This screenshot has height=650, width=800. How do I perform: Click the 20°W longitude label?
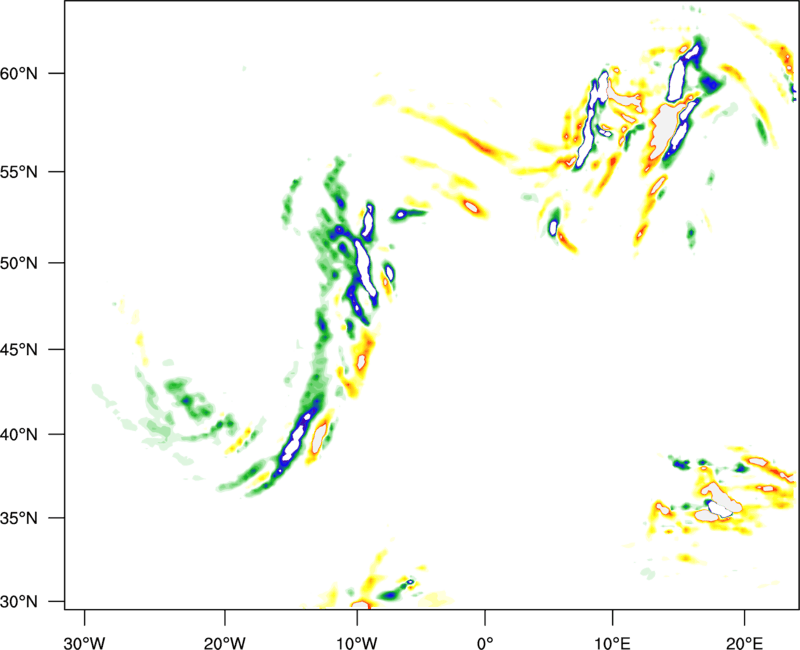[225, 643]
